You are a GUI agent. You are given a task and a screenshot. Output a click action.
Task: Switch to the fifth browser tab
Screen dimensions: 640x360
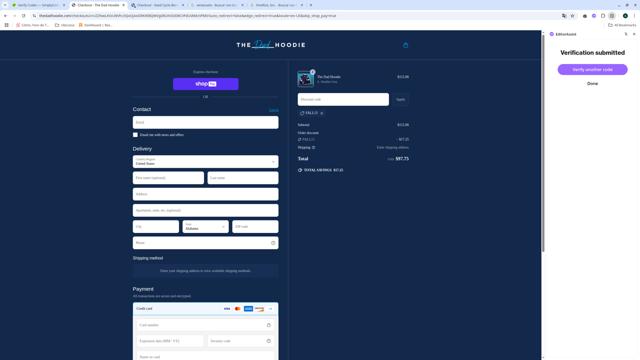[276, 5]
